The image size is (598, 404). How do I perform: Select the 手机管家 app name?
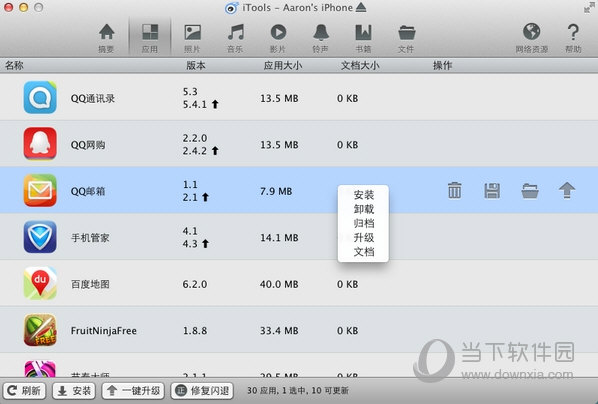pos(90,238)
